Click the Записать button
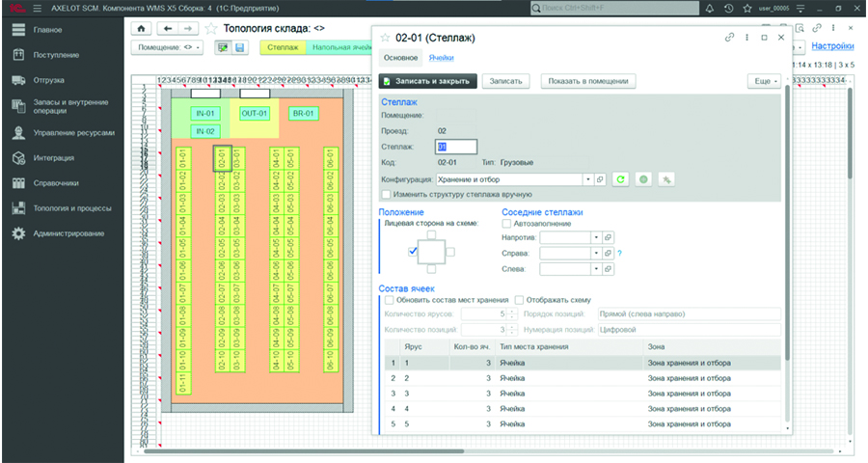The height and width of the screenshot is (463, 868). (x=506, y=81)
